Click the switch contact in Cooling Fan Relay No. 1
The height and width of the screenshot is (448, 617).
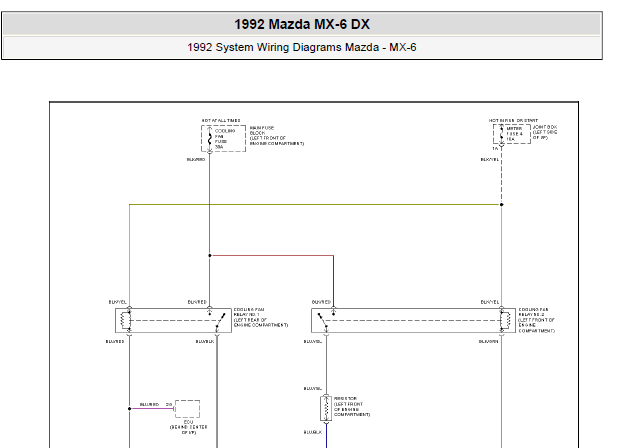click(220, 321)
